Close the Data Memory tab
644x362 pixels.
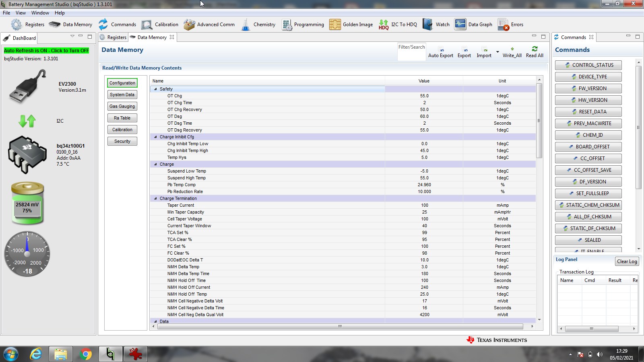[x=172, y=37]
